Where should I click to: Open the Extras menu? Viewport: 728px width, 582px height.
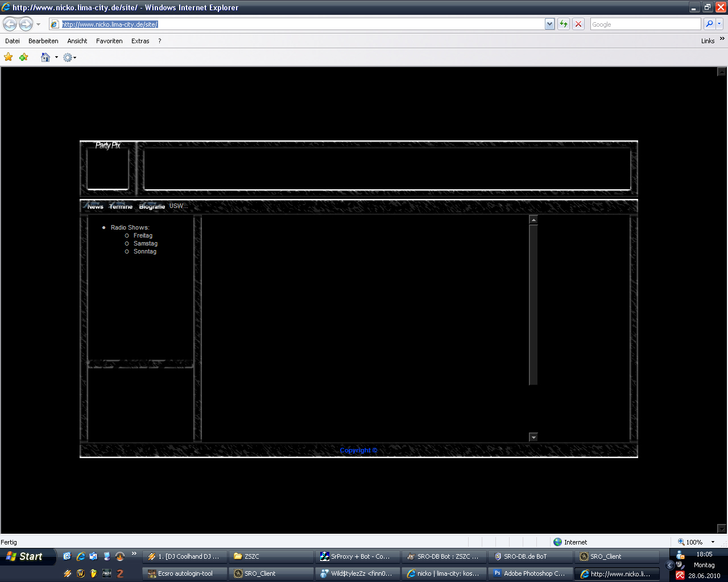tap(140, 41)
